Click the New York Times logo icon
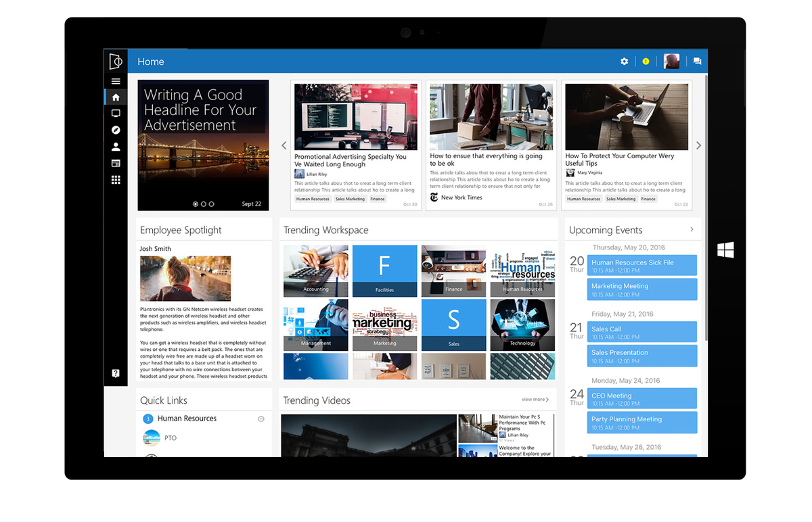The image size is (812, 522). (433, 197)
